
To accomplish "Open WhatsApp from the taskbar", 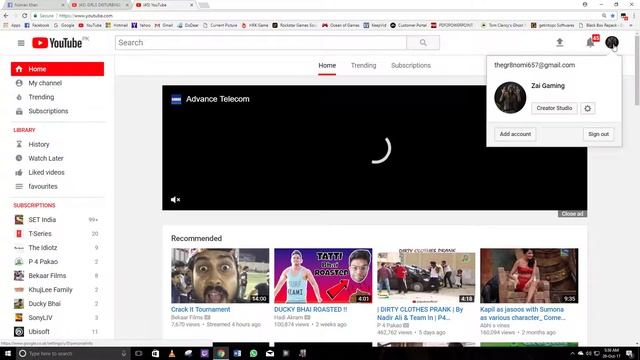I will (x=253, y=353).
